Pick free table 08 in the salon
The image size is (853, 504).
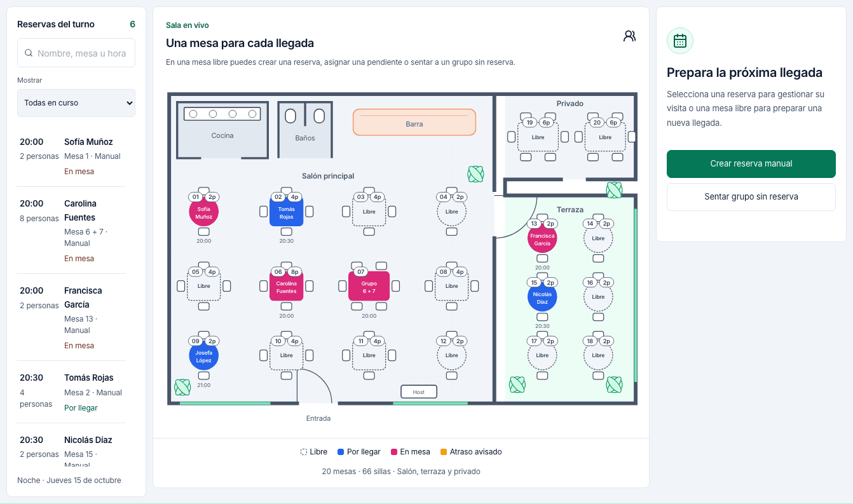452,286
